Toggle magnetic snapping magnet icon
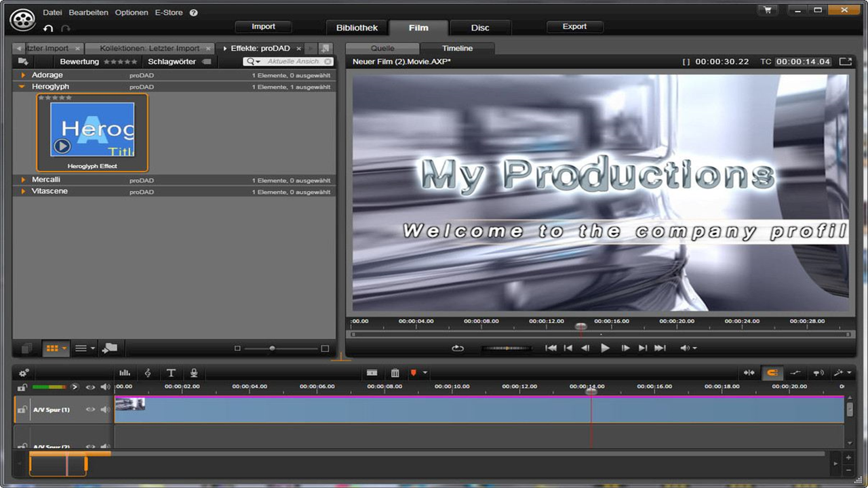This screenshot has width=868, height=488. coord(772,373)
